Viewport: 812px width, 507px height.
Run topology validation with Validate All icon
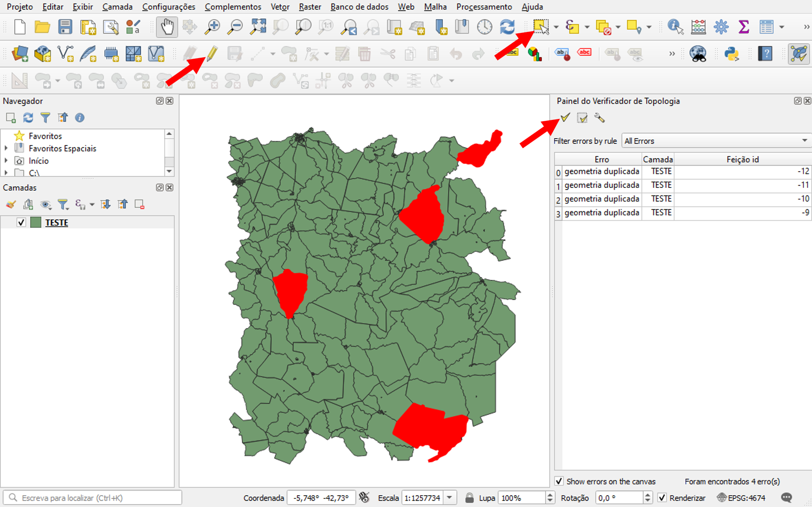[565, 118]
